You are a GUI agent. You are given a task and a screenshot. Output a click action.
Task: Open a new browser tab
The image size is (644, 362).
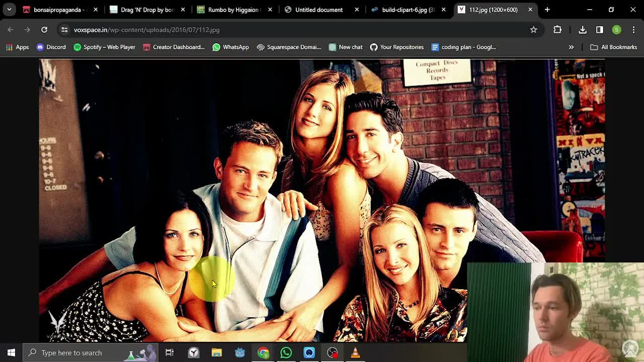point(547,10)
